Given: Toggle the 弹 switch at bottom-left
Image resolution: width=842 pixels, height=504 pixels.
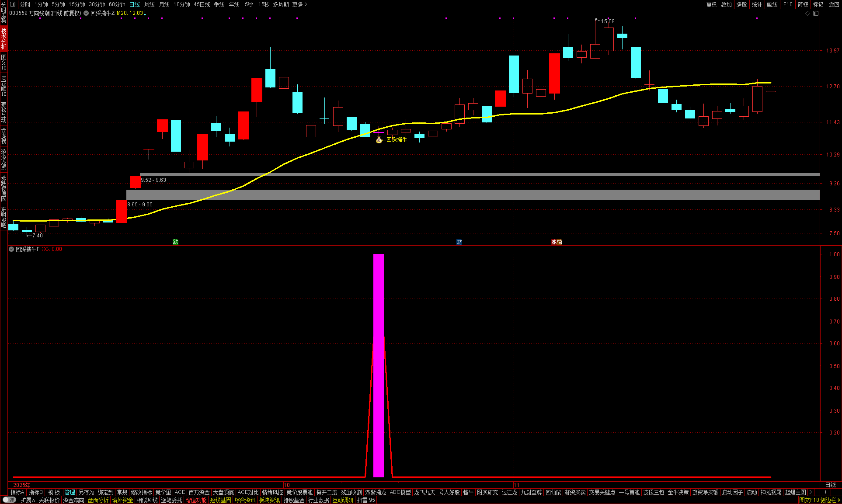Looking at the screenshot, I should click(x=9, y=500).
